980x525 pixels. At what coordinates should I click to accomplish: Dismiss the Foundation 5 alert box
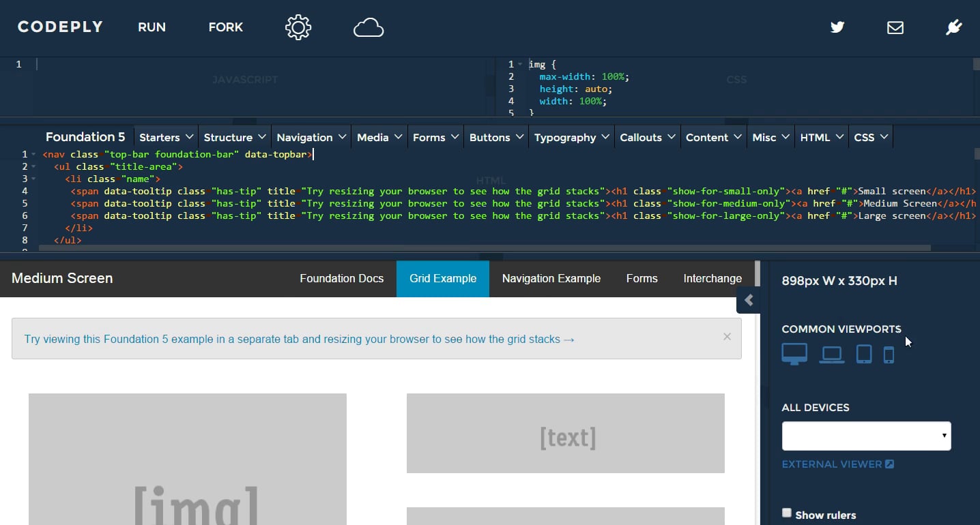[727, 337]
